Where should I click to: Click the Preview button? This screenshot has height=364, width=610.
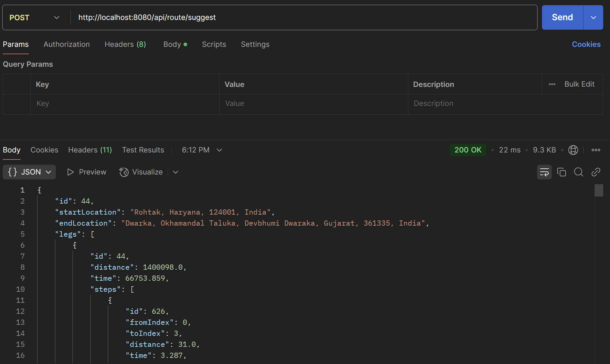(x=87, y=172)
